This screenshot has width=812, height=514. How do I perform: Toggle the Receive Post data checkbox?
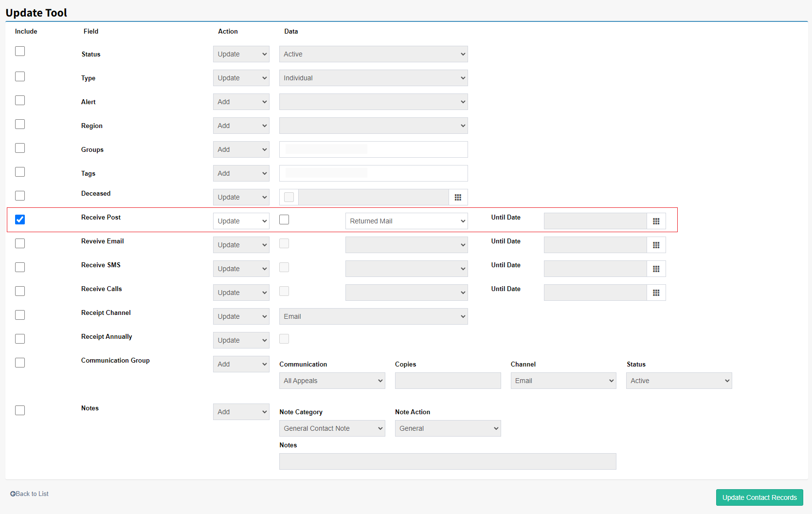284,220
